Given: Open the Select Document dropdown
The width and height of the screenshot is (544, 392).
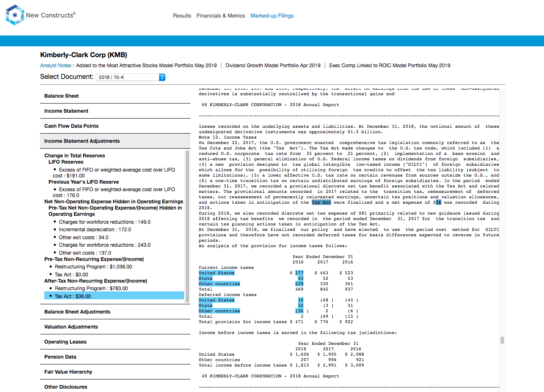Looking at the screenshot, I should click(131, 77).
